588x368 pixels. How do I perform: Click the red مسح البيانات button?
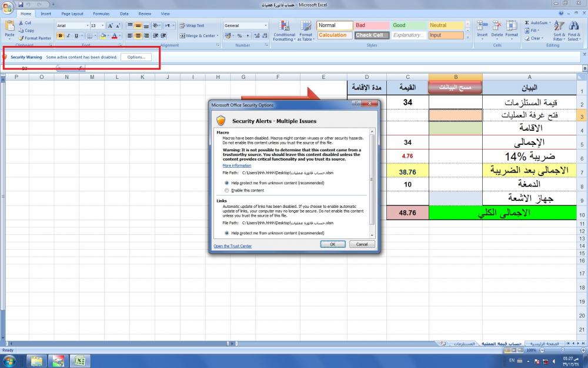pos(455,88)
